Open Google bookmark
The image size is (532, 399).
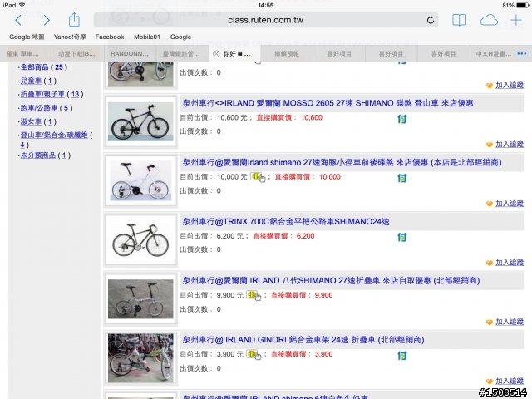[x=180, y=37]
